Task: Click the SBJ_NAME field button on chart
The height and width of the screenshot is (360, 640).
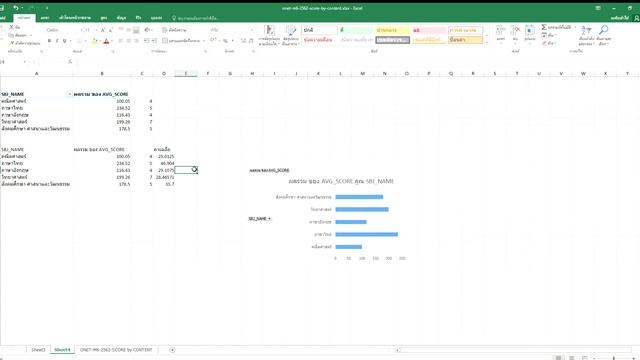Action: coord(260,219)
